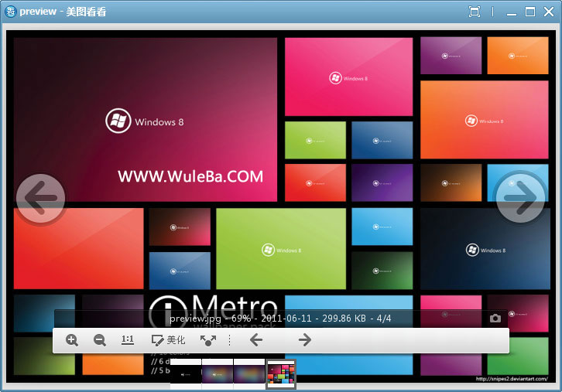Viewport: 562px width, 392px height.
Task: Click the preview.jpg file info text
Action: click(x=280, y=319)
